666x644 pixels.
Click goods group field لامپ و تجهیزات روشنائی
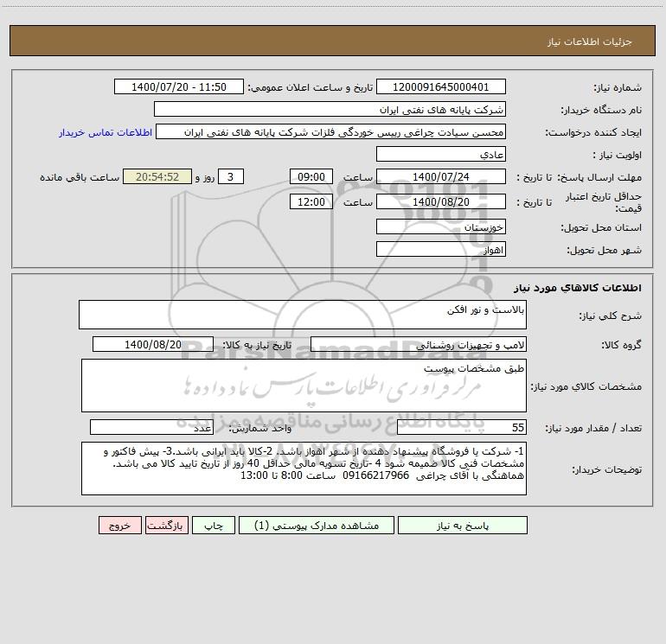pyautogui.click(x=419, y=344)
